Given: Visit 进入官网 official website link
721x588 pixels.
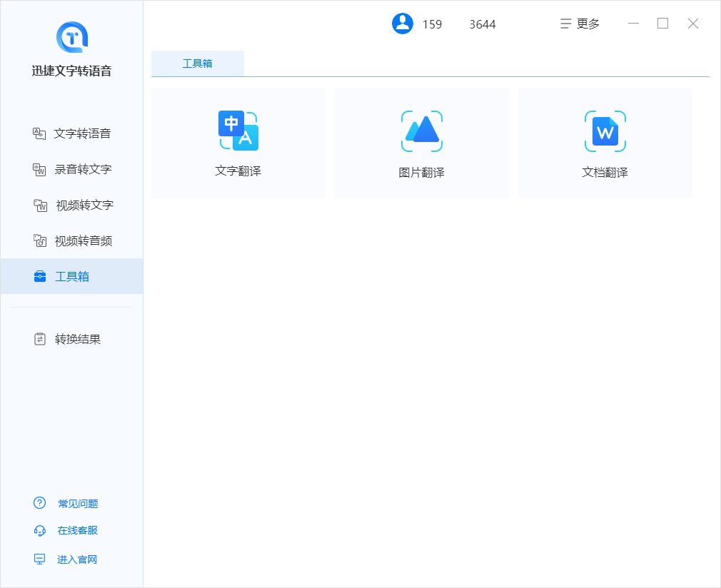Looking at the screenshot, I should (77, 559).
